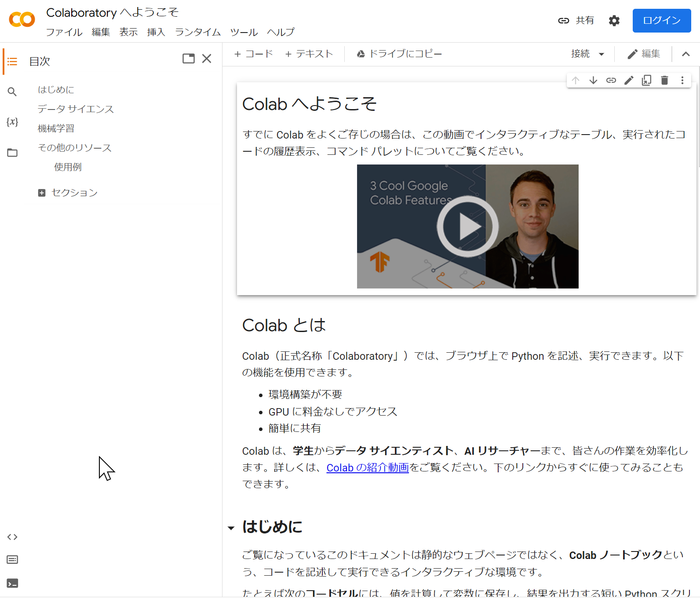Open the code snippets icon
Screen dimensions: 700x599
click(12, 537)
